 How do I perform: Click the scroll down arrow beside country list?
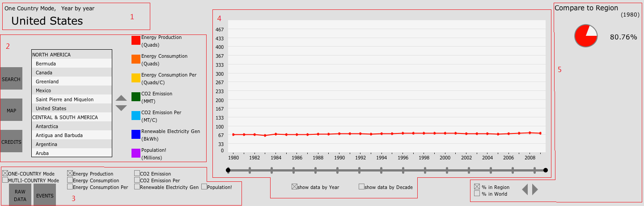pos(121,108)
